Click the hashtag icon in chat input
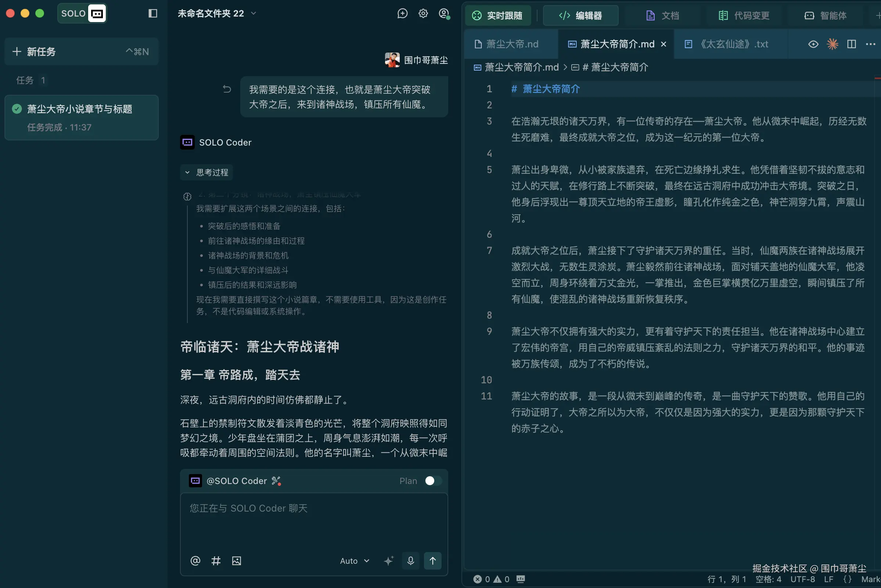881x588 pixels. pos(216,561)
